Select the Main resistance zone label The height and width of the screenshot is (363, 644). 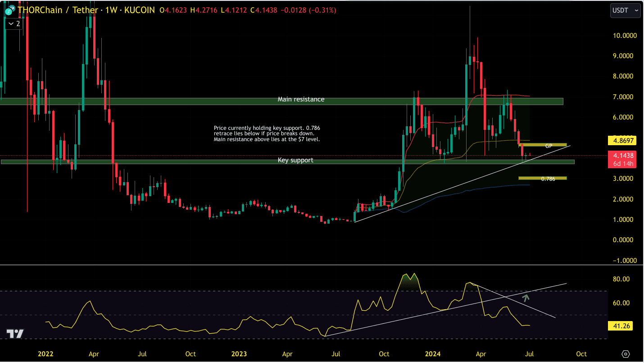(x=301, y=99)
